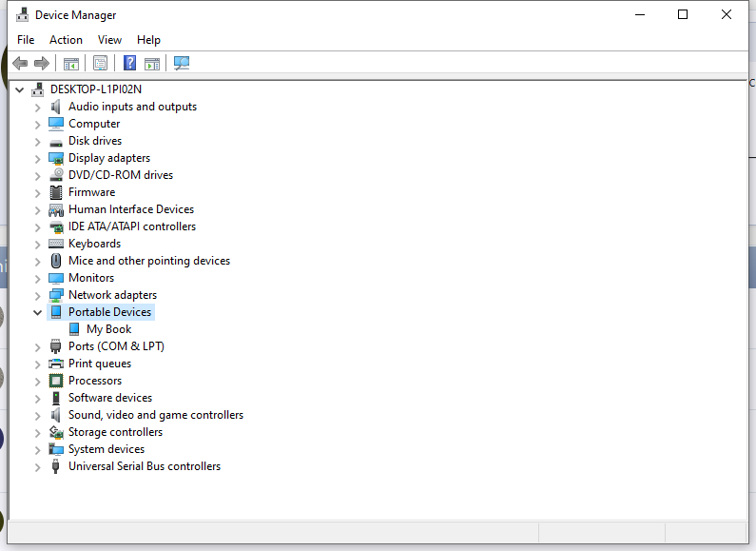
Task: Open the Action menu
Action: [66, 40]
